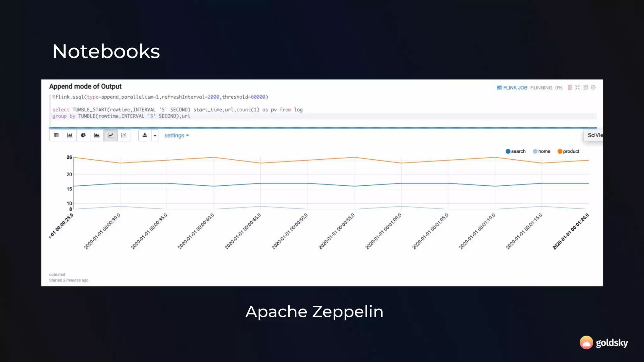Click the paragraph progress bar
Image resolution: width=644 pixels, height=362 pixels.
(x=323, y=128)
